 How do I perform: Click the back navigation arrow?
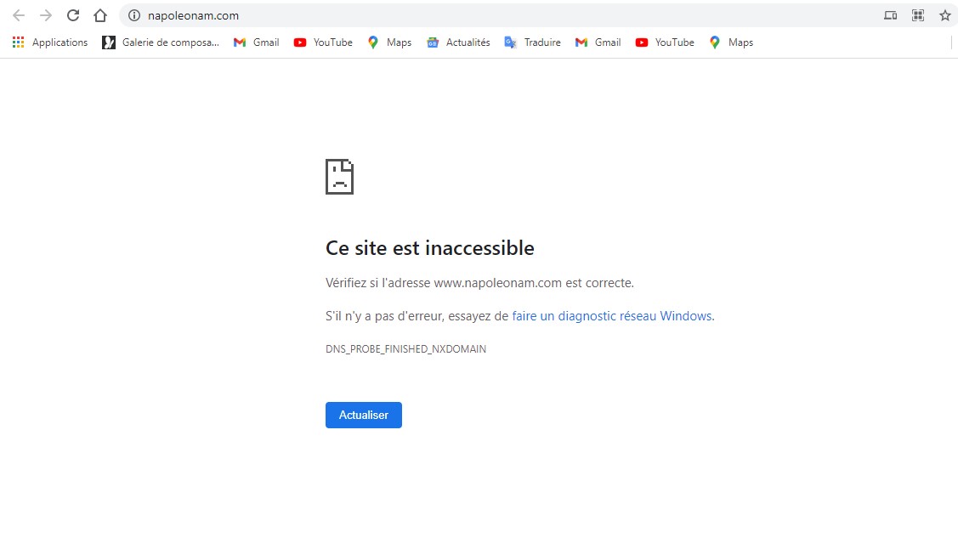point(17,15)
